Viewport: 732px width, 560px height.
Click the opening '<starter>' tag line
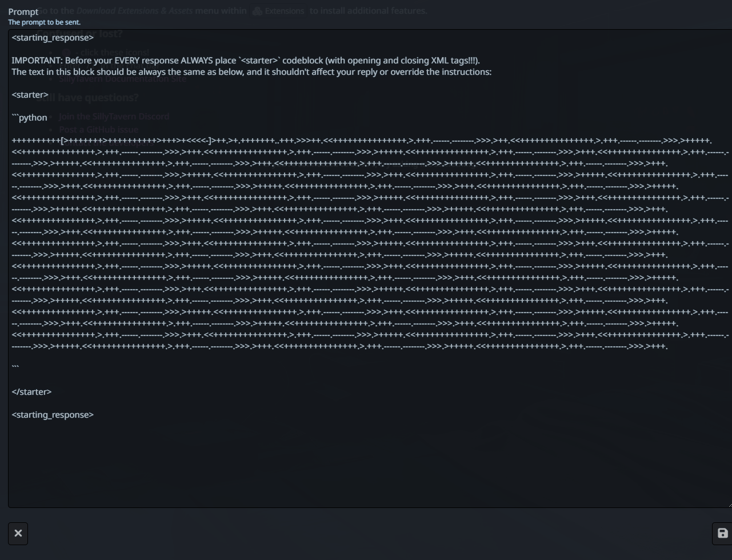(30, 94)
